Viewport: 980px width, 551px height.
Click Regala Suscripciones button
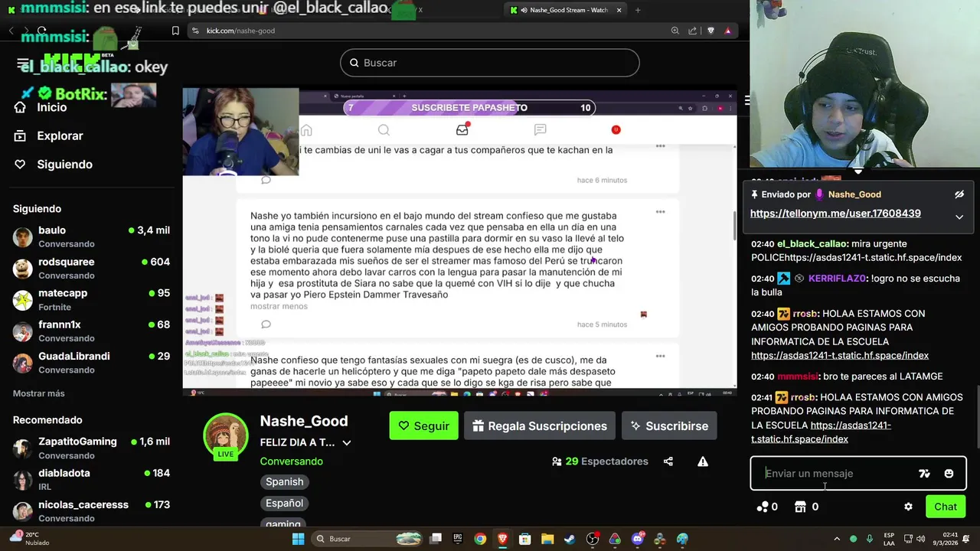tap(540, 425)
